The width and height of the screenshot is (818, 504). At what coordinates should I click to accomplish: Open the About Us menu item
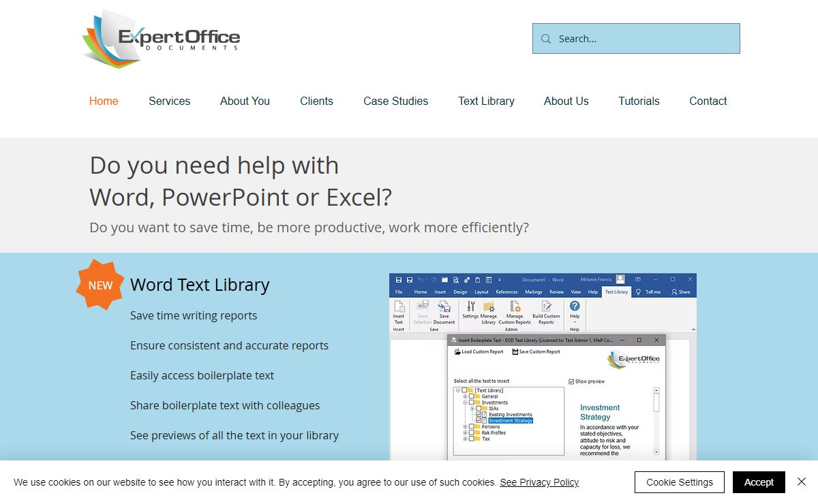pyautogui.click(x=566, y=101)
